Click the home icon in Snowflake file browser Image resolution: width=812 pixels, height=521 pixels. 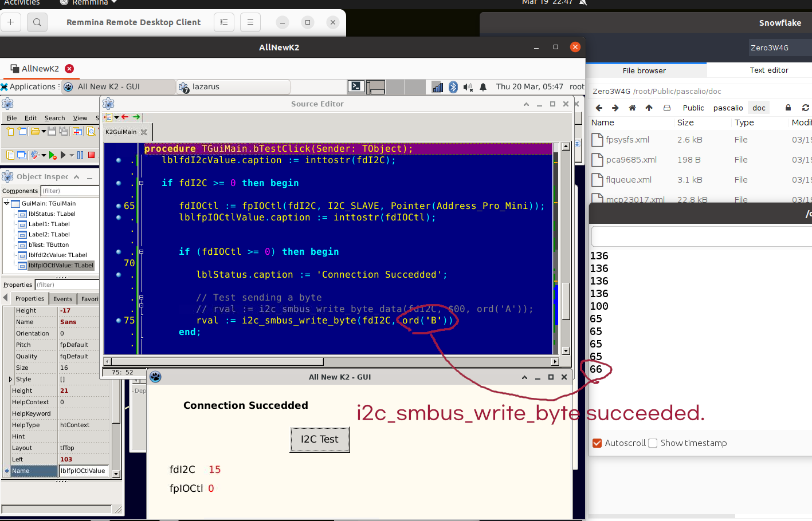click(x=632, y=108)
